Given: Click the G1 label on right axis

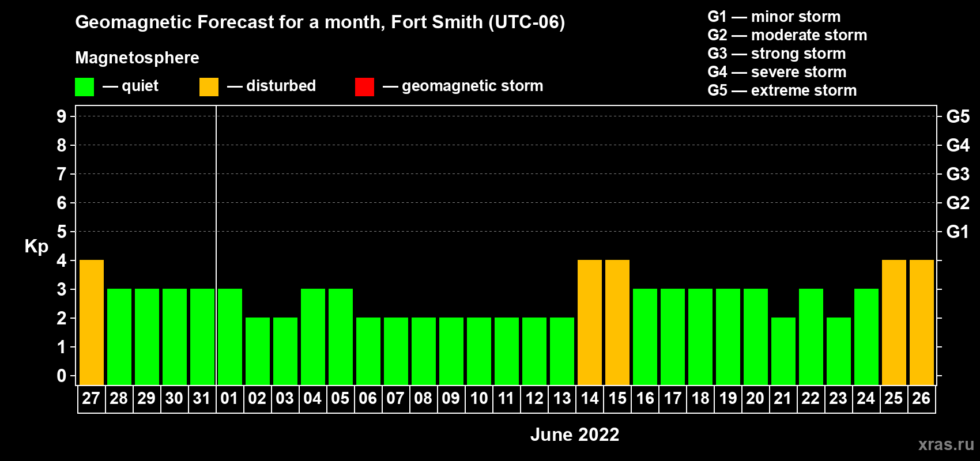Looking at the screenshot, I should pos(958,232).
